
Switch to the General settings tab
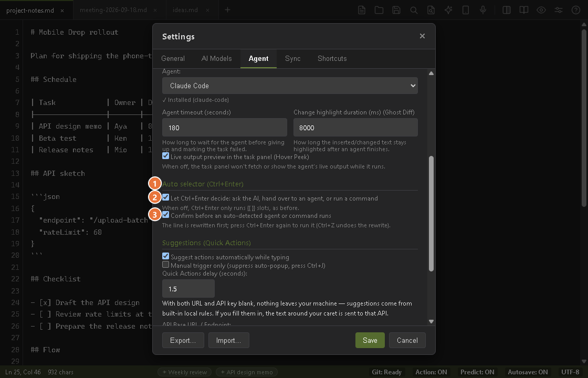(x=173, y=58)
